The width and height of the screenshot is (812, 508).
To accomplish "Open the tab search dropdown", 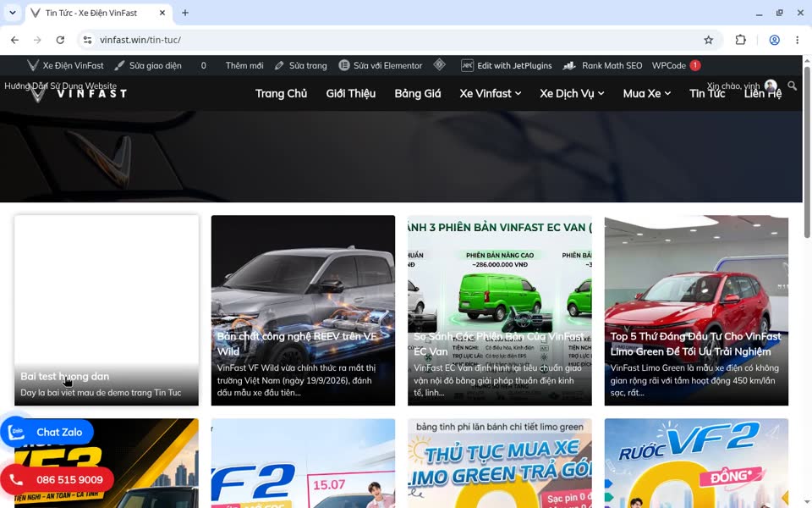I will click(x=13, y=13).
